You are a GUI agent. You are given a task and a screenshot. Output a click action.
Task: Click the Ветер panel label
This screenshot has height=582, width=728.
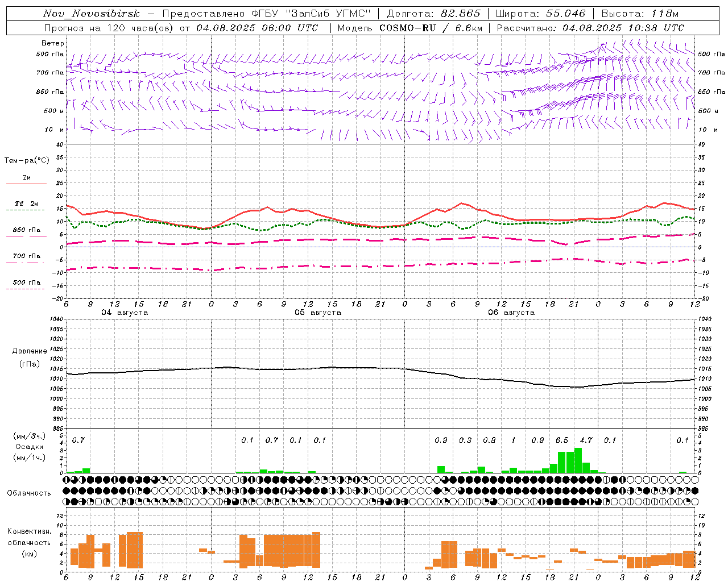coord(52,43)
